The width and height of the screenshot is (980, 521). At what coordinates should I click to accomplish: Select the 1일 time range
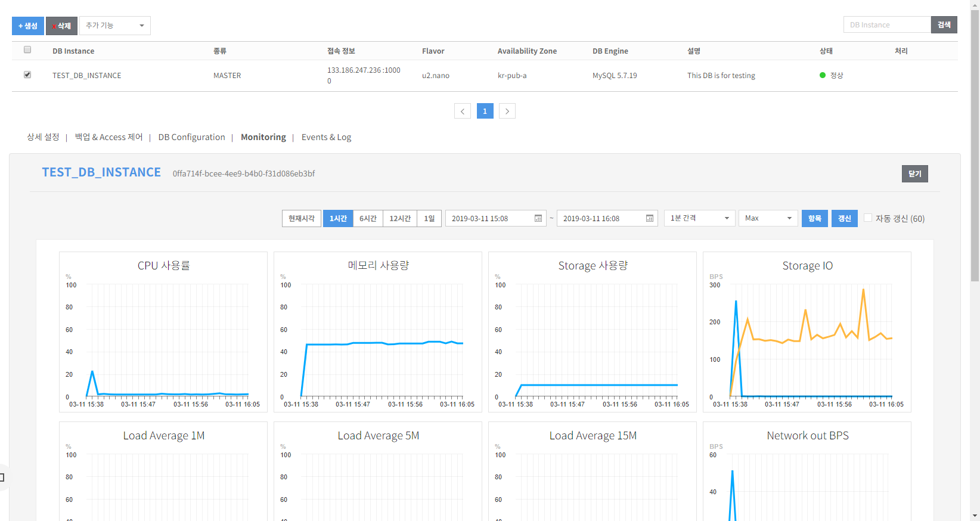(429, 218)
